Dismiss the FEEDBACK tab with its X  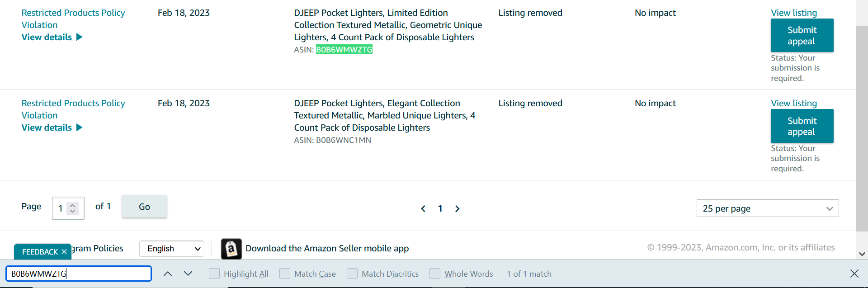click(64, 252)
